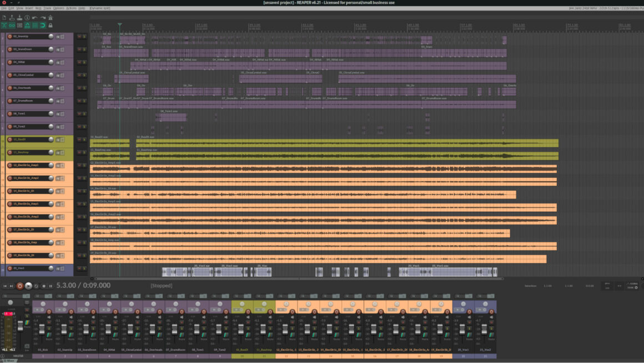The height and width of the screenshot is (363, 644).
Task: Click the New Project toolbar icon
Action: 4,18
